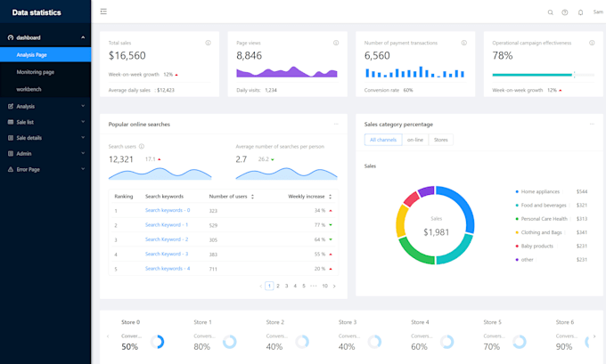The image size is (606, 364).
Task: Select Store 4 tab
Action: [420, 322]
